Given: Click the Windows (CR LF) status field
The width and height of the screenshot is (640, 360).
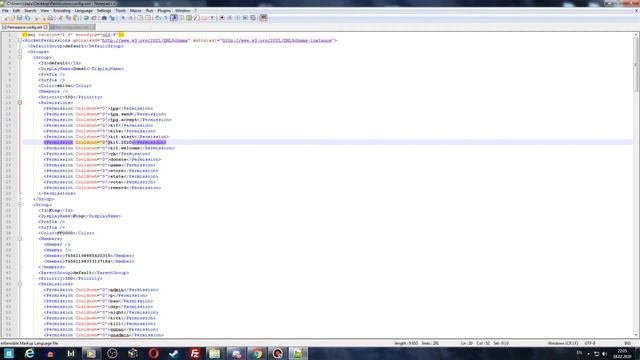Looking at the screenshot, I should pyautogui.click(x=563, y=343).
